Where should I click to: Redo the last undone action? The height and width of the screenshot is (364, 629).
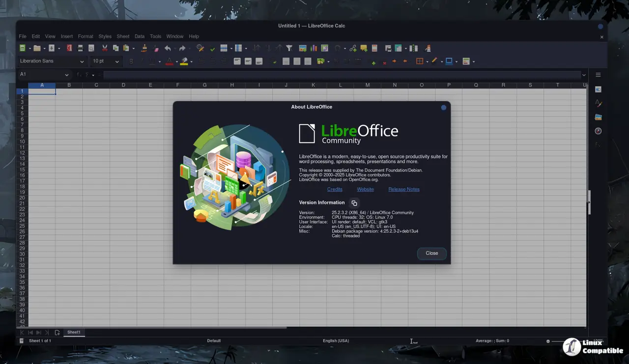[182, 48]
